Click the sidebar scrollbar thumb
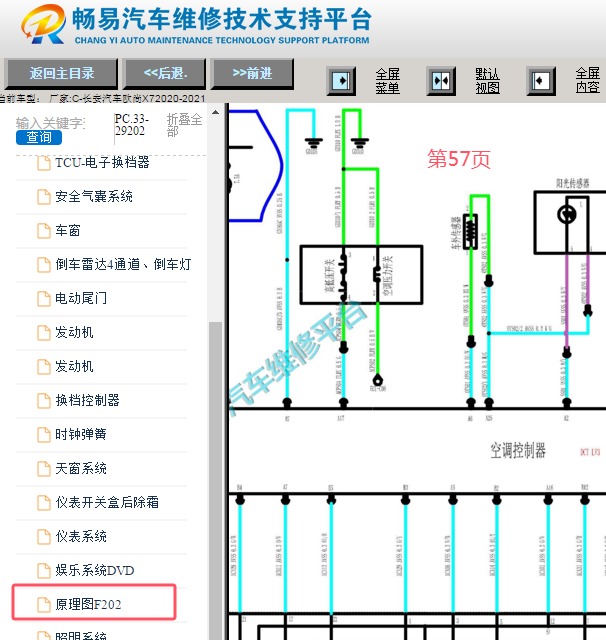 [215, 481]
